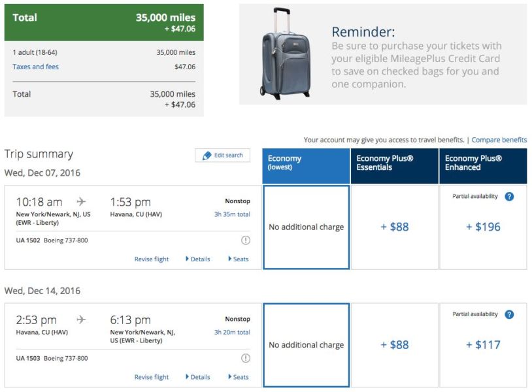Open the Taxes and fees link

35,67
